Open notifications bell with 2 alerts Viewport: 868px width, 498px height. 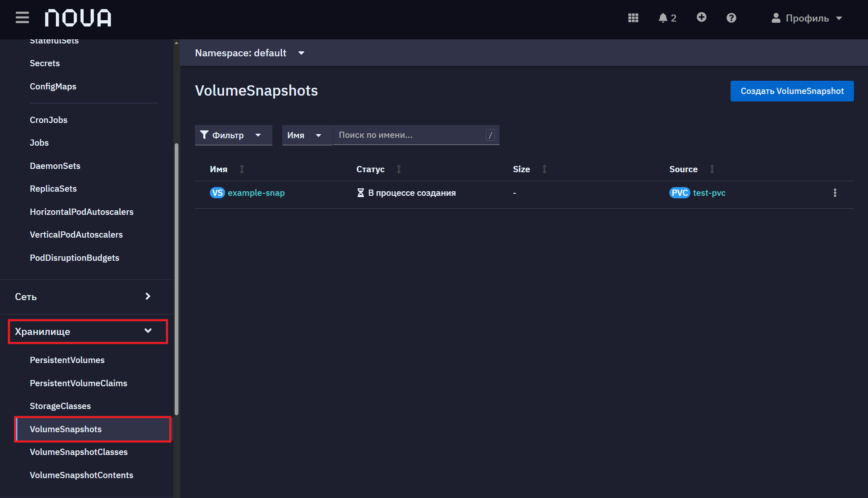[x=667, y=18]
